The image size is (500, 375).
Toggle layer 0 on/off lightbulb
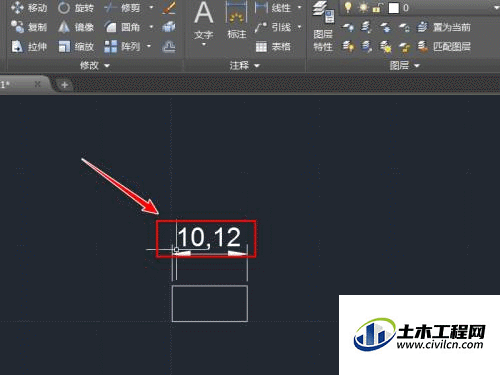(x=348, y=7)
